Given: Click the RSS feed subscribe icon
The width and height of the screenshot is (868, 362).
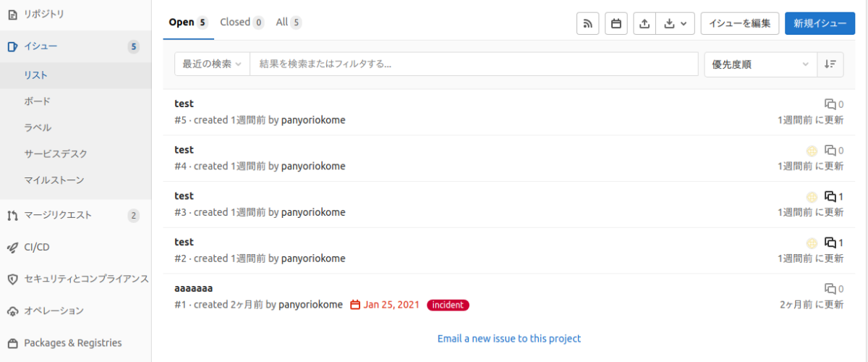Looking at the screenshot, I should 587,23.
